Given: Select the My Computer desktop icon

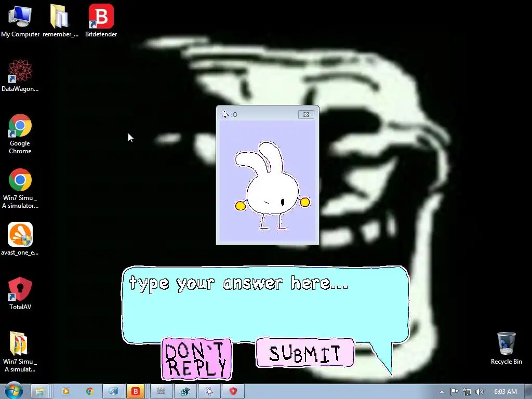Looking at the screenshot, I should tap(20, 20).
